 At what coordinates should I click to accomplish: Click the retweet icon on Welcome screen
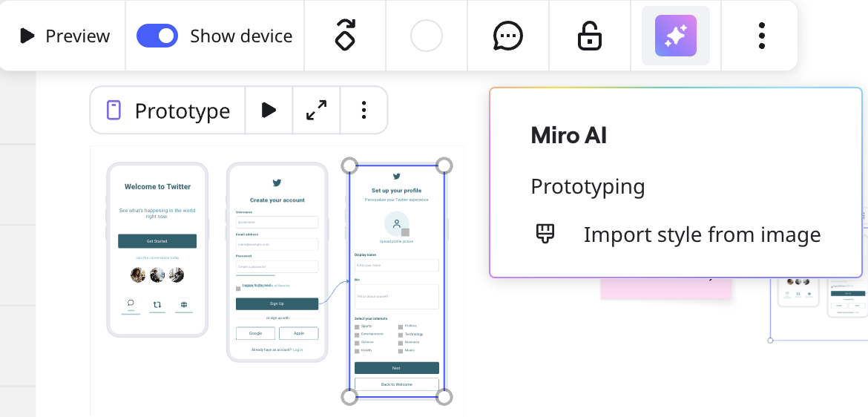point(157,304)
